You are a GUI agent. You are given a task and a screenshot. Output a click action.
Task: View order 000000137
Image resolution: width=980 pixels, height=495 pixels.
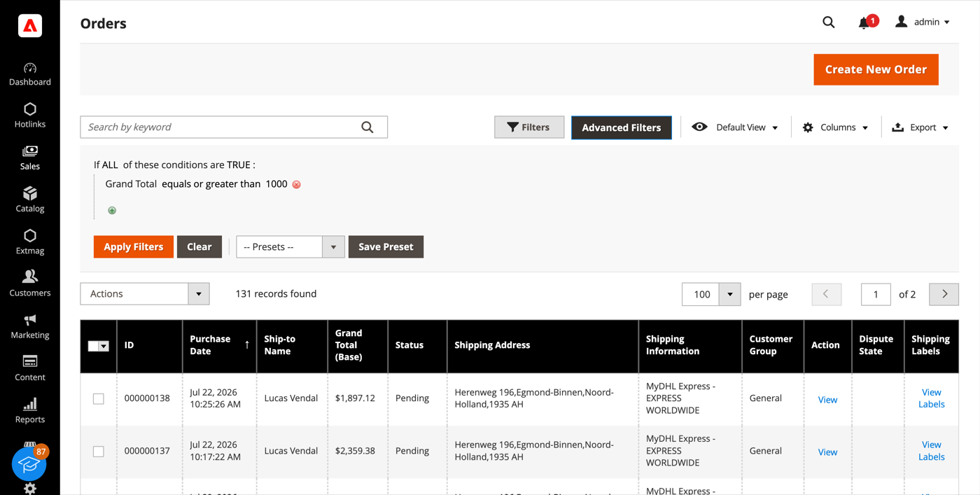[827, 452]
